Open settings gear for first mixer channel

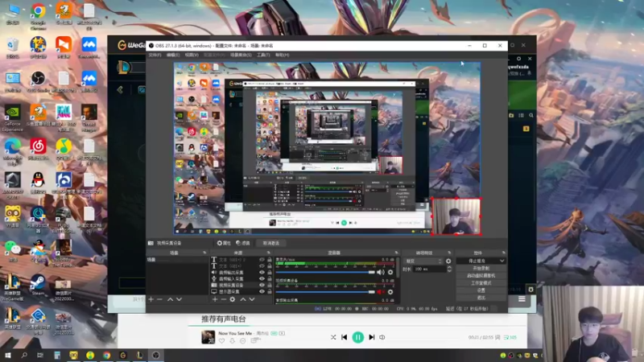pos(390,272)
